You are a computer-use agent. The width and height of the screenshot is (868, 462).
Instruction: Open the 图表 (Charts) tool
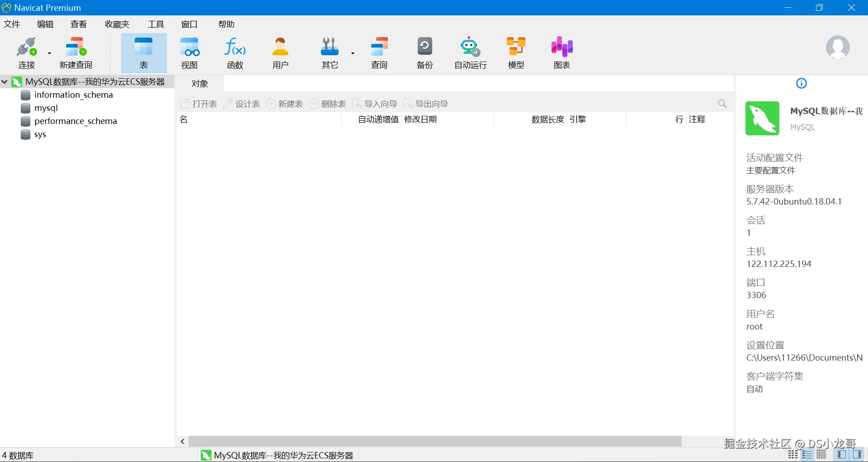pyautogui.click(x=562, y=53)
